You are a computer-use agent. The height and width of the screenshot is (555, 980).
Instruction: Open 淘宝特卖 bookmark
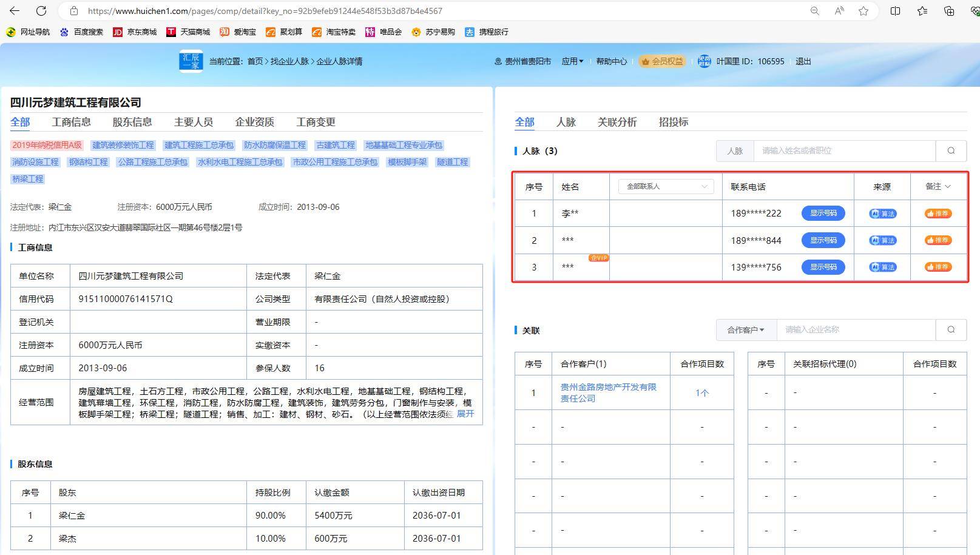point(334,32)
